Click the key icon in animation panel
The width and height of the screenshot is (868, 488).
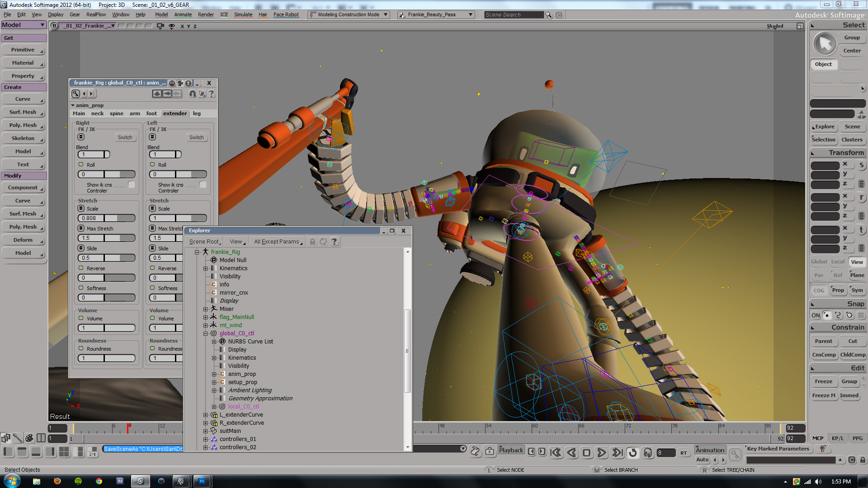coord(735,454)
